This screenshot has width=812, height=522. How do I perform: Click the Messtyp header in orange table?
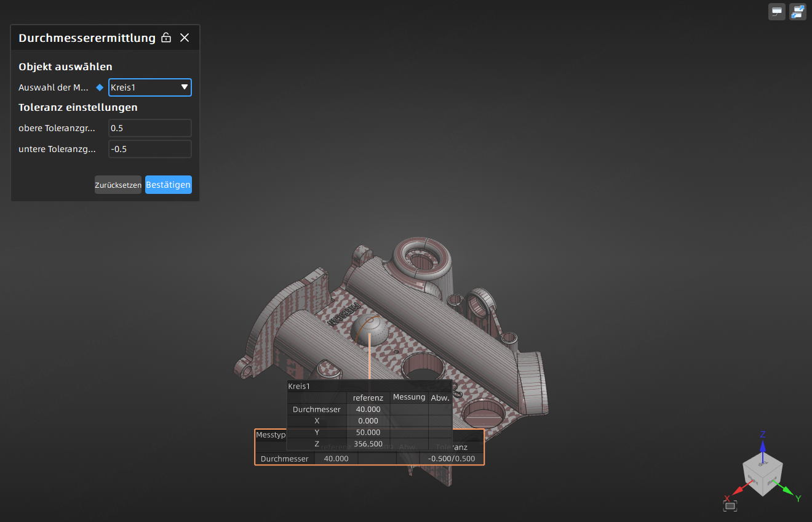point(271,435)
